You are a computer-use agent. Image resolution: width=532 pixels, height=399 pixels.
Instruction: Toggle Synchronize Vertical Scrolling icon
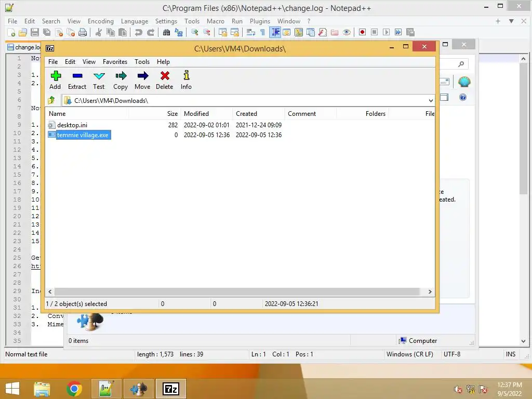coord(223,32)
